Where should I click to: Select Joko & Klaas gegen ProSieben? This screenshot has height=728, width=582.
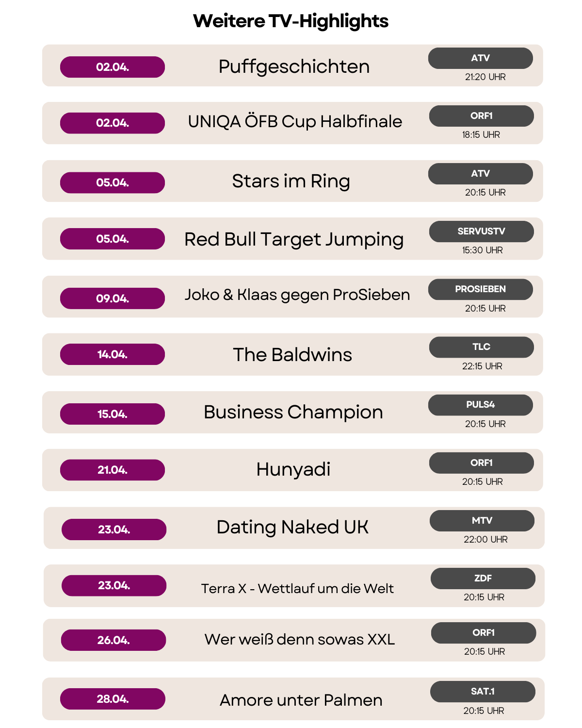click(297, 295)
